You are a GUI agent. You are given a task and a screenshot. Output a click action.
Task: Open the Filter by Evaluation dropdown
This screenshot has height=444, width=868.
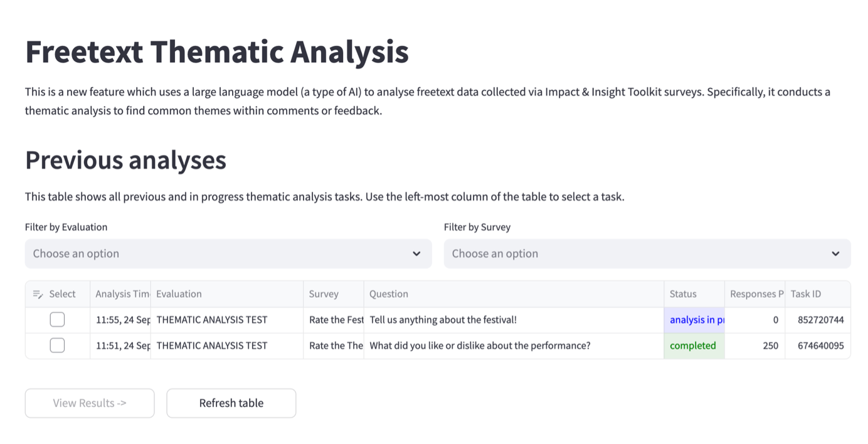point(228,253)
